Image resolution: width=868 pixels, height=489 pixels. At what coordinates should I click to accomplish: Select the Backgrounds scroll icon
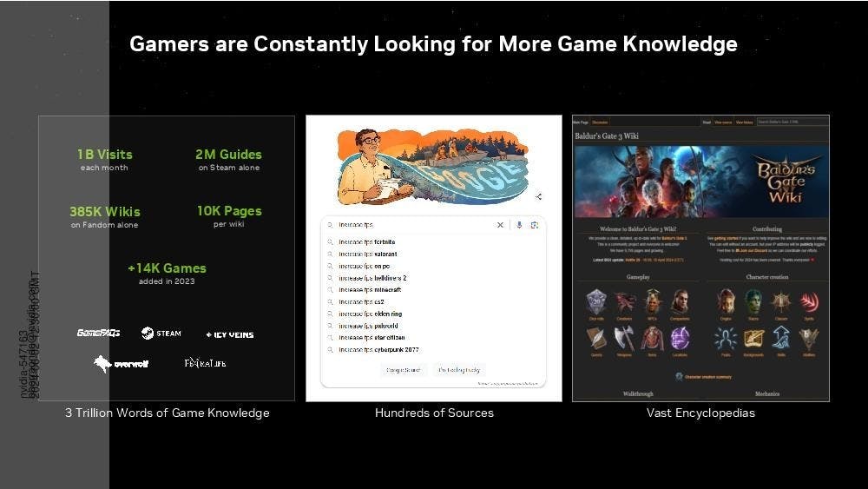[x=753, y=338]
